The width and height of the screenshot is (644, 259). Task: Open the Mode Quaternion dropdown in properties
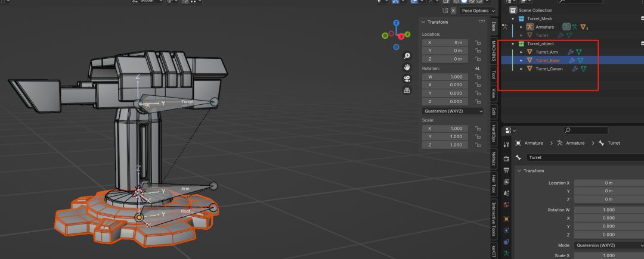click(609, 245)
